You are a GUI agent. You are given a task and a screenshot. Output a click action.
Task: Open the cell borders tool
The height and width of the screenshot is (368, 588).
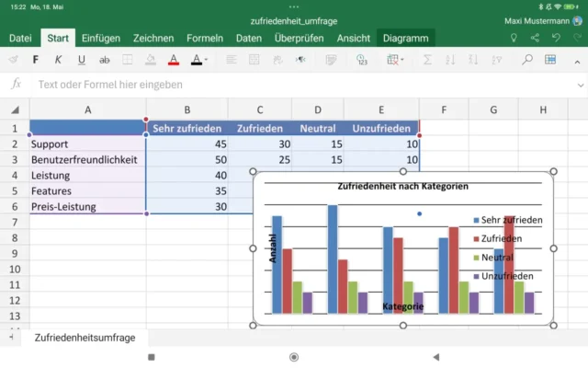(x=128, y=60)
